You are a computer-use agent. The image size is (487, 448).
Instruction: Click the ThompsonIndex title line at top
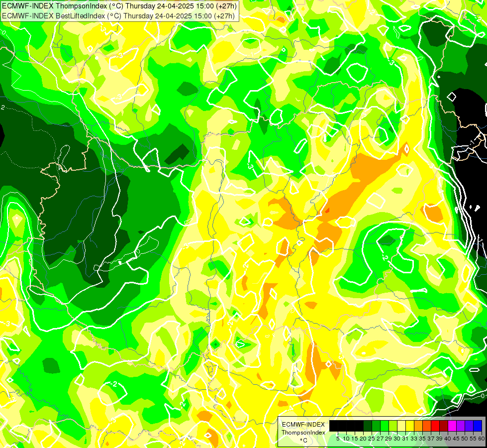pos(119,5)
